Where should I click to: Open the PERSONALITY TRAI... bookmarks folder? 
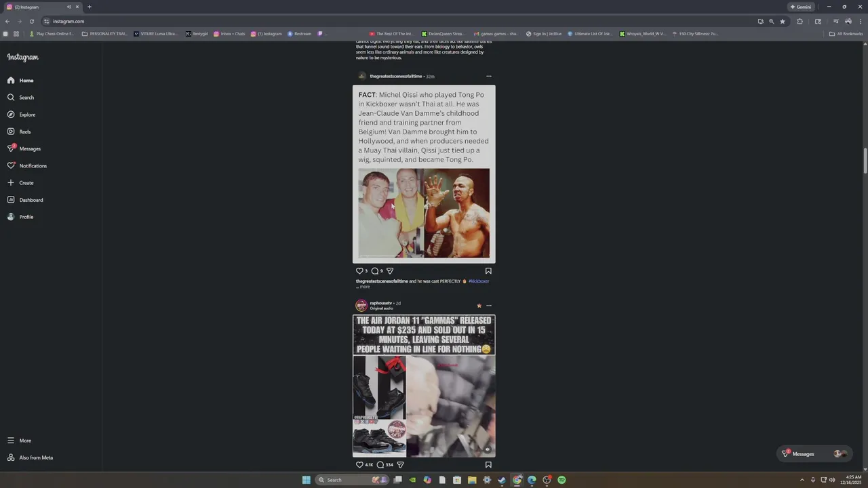point(104,34)
